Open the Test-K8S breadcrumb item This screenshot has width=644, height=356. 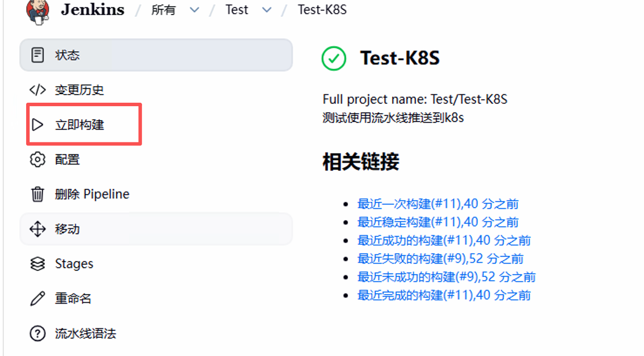322,10
